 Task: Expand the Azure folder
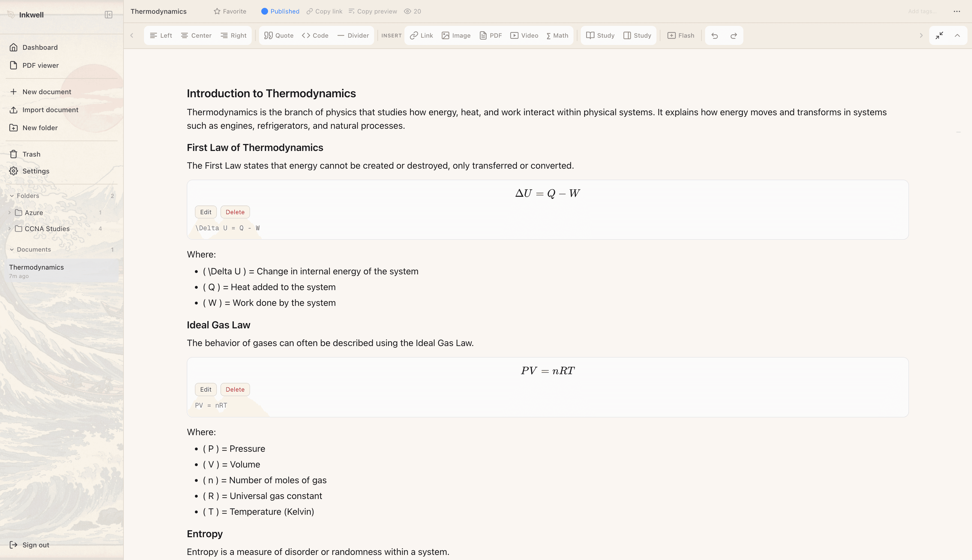tap(10, 212)
